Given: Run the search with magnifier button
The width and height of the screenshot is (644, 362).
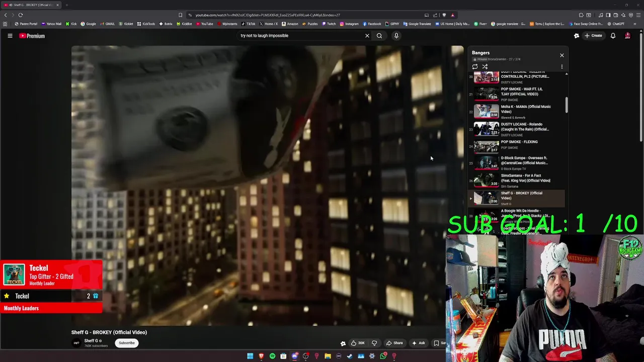Looking at the screenshot, I should point(379,36).
